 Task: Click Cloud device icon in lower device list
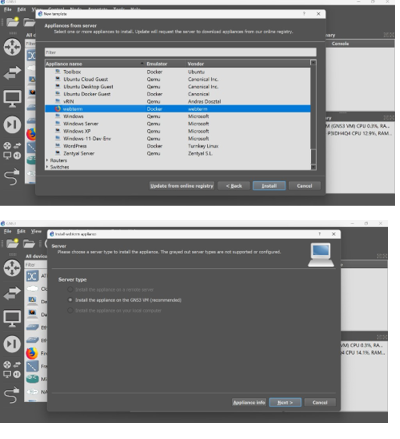tap(32, 289)
